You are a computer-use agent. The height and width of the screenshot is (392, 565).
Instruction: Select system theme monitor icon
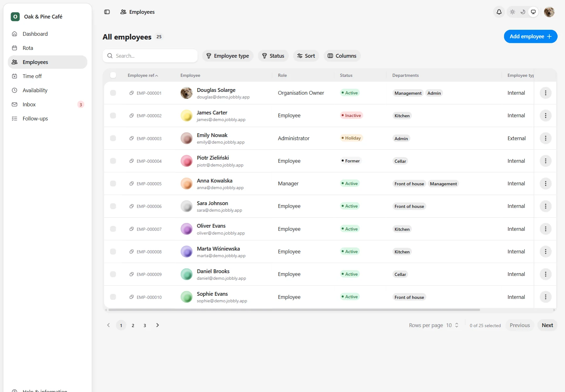533,12
